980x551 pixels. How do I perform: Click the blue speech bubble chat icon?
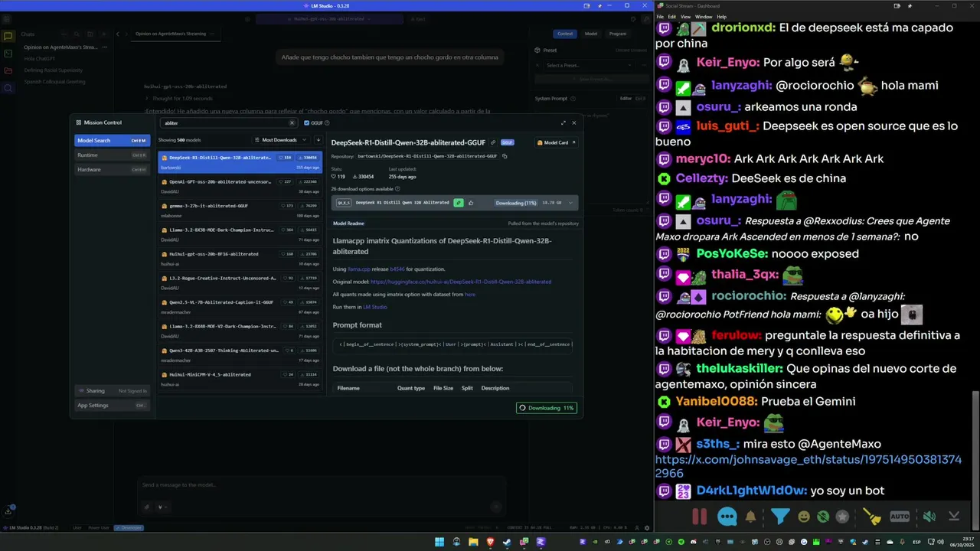(x=727, y=517)
